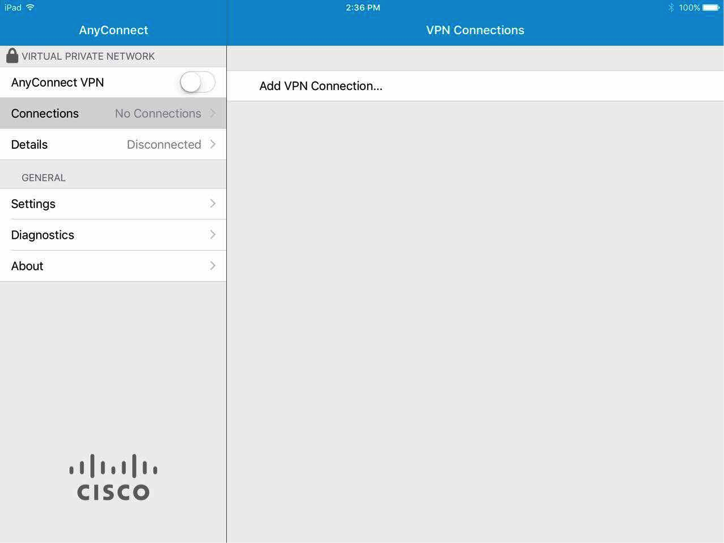Open the About entry

27,266
